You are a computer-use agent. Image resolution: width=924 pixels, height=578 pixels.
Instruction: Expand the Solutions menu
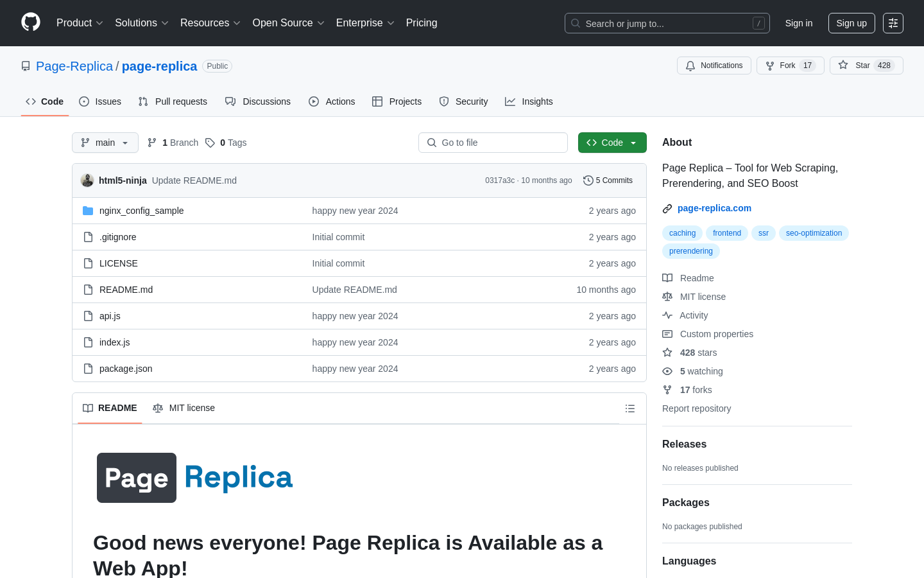pos(142,23)
